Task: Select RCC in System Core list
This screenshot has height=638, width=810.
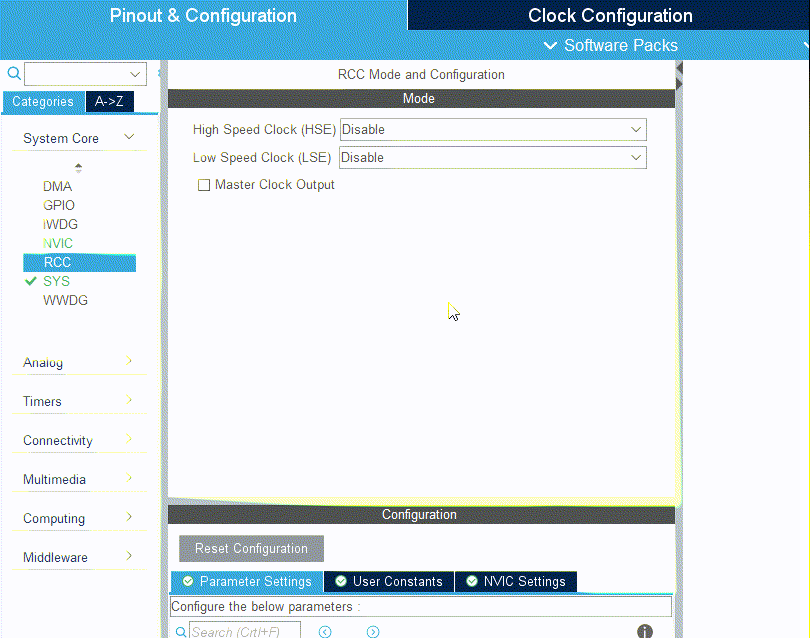Action: [x=80, y=262]
